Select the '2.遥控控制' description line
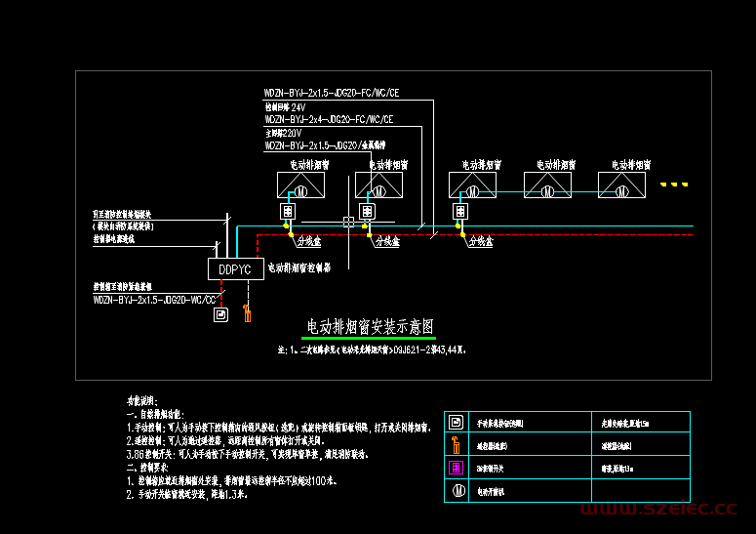 point(226,441)
